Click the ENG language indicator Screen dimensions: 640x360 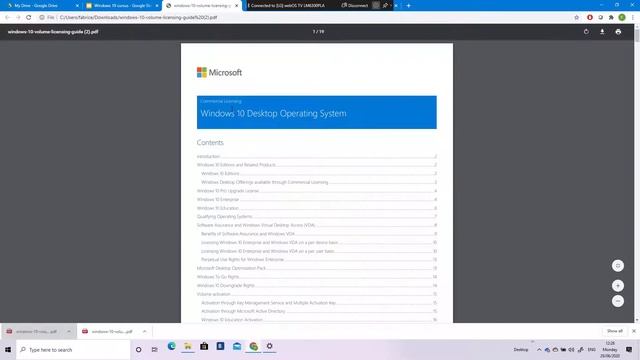click(591, 350)
